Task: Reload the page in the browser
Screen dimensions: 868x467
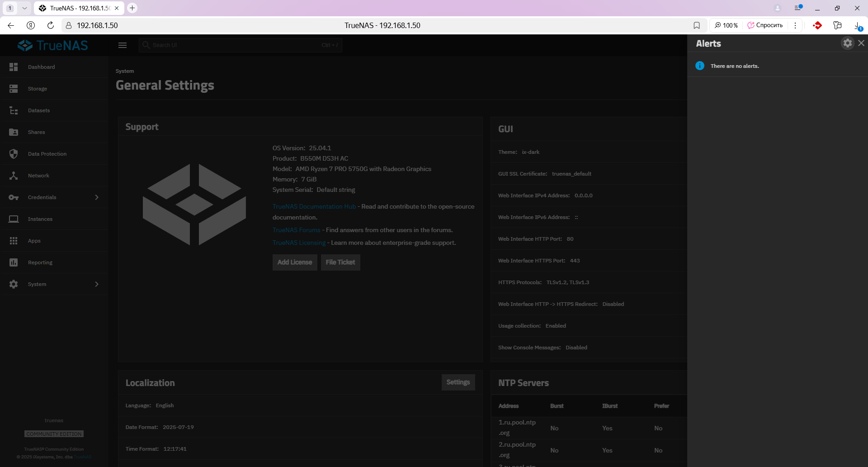Action: [x=51, y=25]
